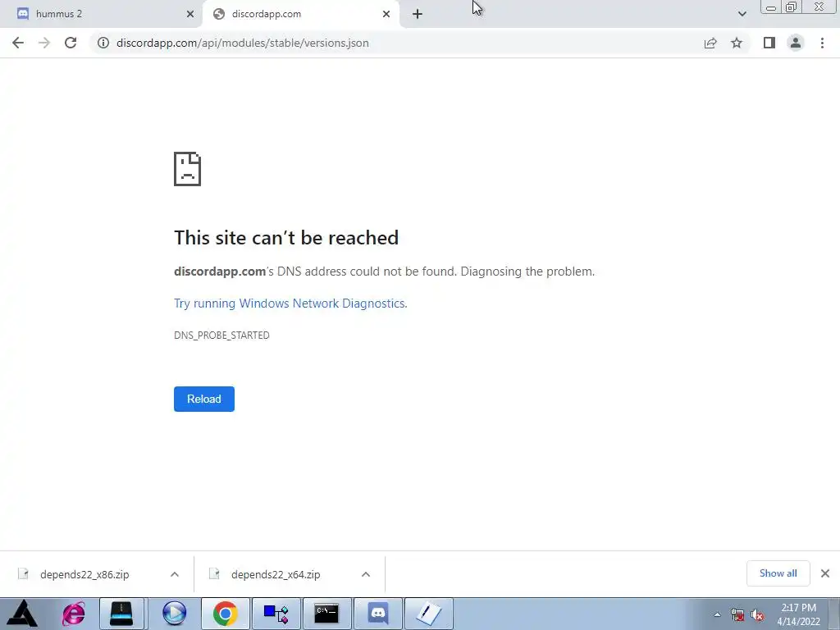This screenshot has width=840, height=630.
Task: Open Discord from the taskbar
Action: click(x=378, y=614)
